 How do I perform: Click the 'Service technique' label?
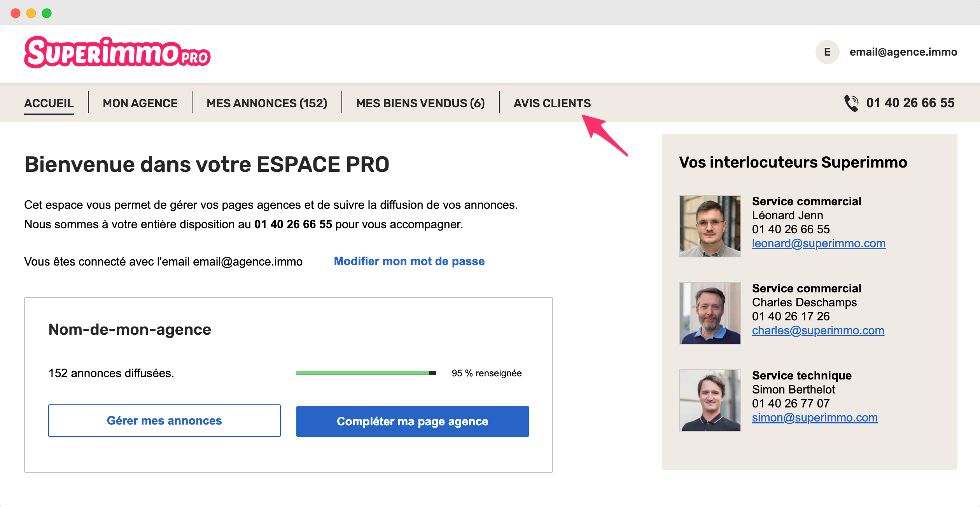point(801,376)
